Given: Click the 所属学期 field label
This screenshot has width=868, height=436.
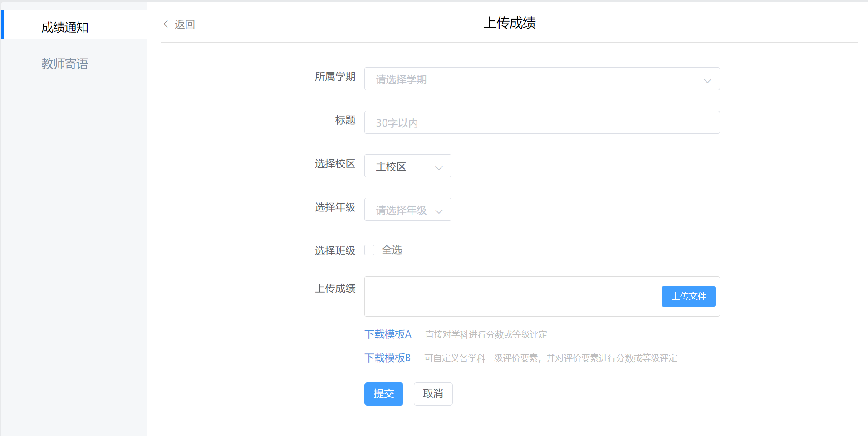Looking at the screenshot, I should coord(335,77).
